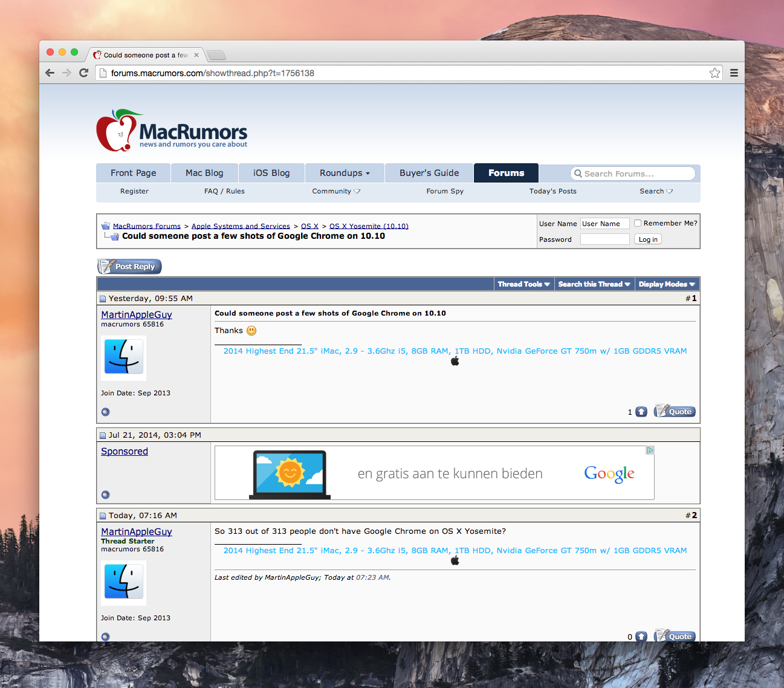Viewport: 784px width, 688px height.
Task: Click the User Name input field
Action: click(605, 224)
